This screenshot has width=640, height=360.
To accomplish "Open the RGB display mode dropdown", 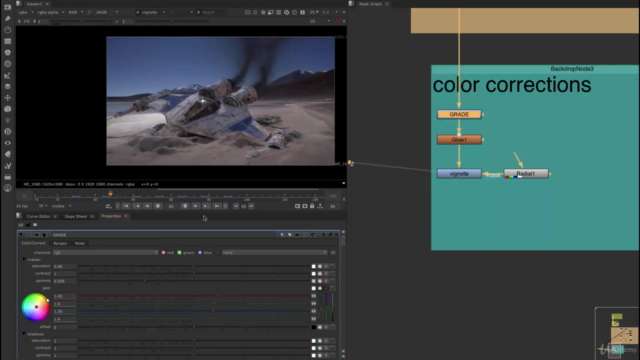I will (76, 12).
